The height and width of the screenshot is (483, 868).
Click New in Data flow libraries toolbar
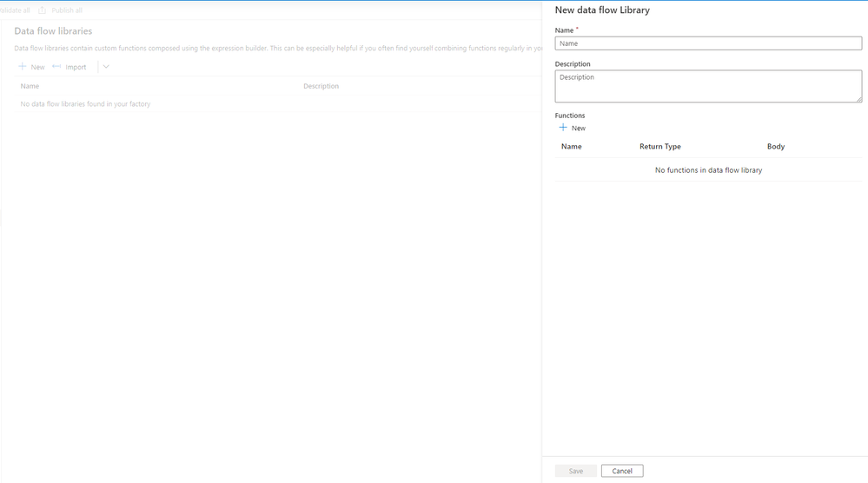pos(37,67)
